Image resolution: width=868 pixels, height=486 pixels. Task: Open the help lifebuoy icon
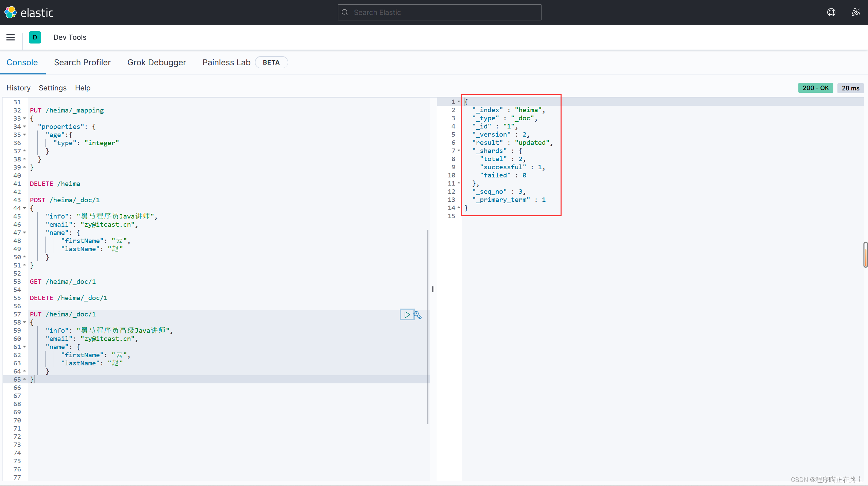(831, 13)
